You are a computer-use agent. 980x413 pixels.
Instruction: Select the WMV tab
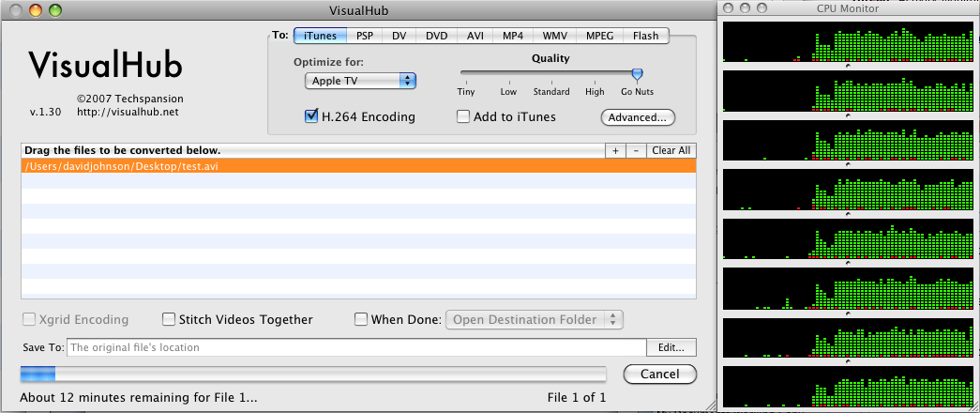555,36
